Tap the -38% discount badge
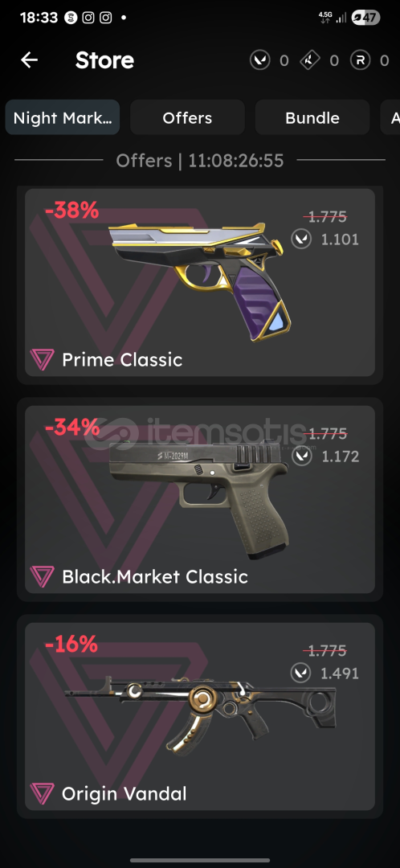The width and height of the screenshot is (400, 868). [72, 211]
